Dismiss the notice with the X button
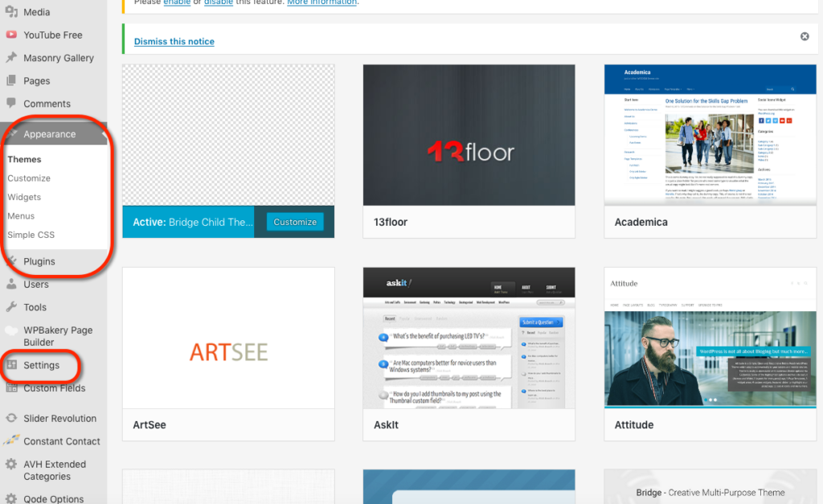823x504 pixels. point(805,35)
